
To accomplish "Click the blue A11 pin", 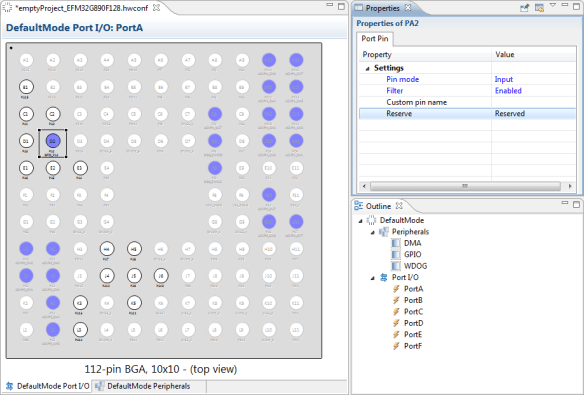I will tap(296, 60).
